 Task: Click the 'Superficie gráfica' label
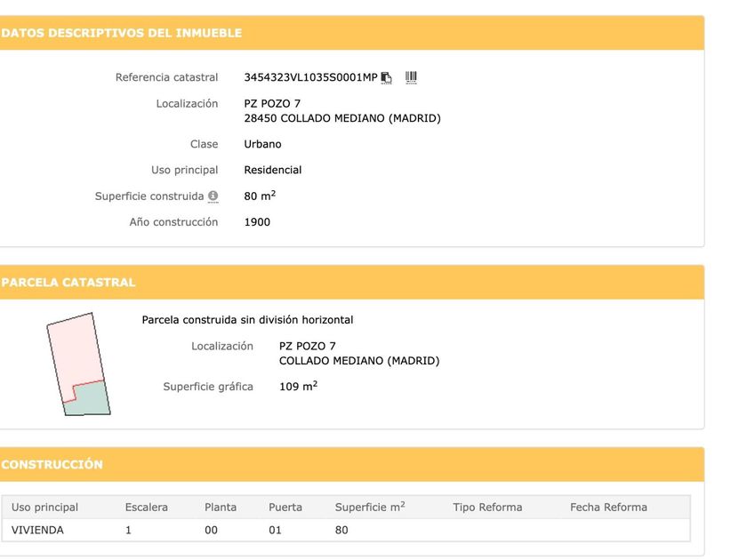(208, 386)
